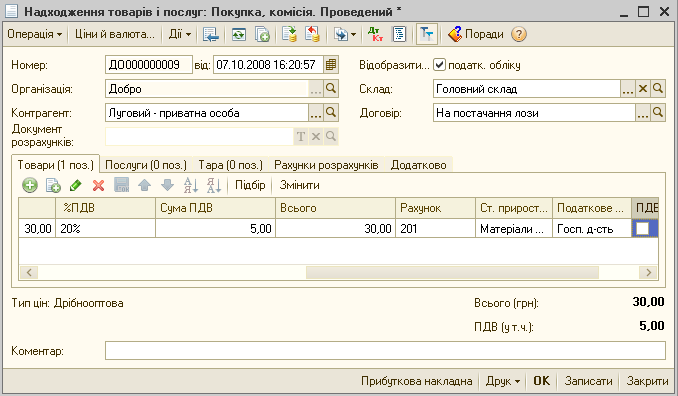
Task: Click the OK button
Action: point(541,381)
